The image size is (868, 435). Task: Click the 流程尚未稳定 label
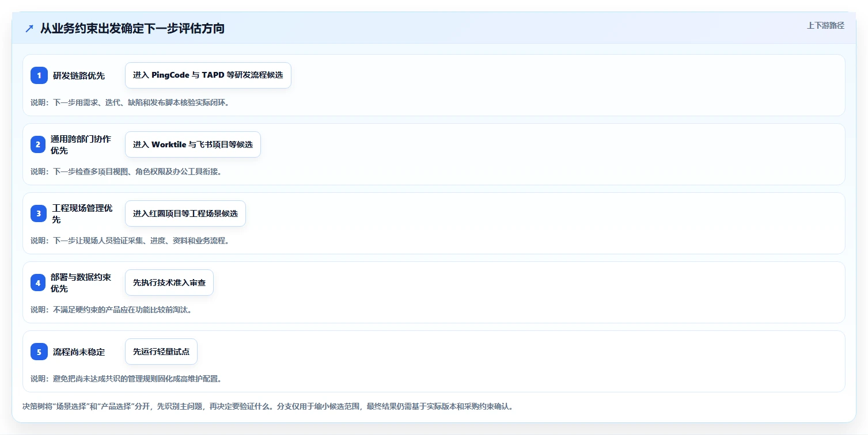click(79, 352)
